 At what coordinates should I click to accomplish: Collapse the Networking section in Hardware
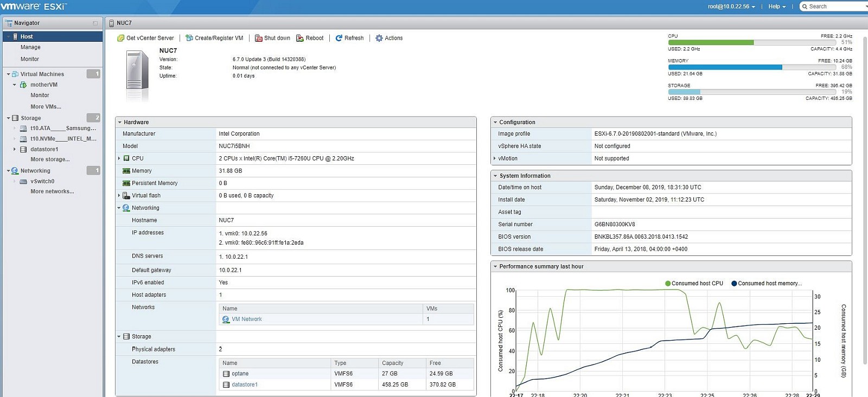point(119,208)
